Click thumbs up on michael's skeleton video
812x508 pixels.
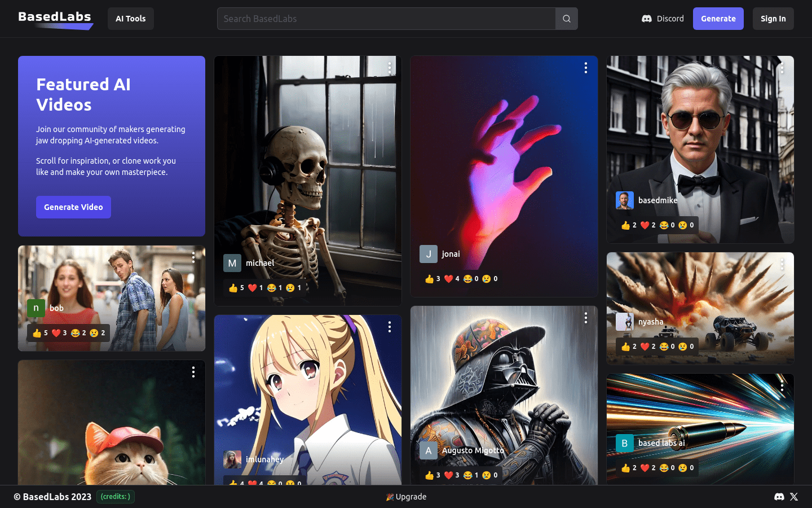tap(233, 288)
